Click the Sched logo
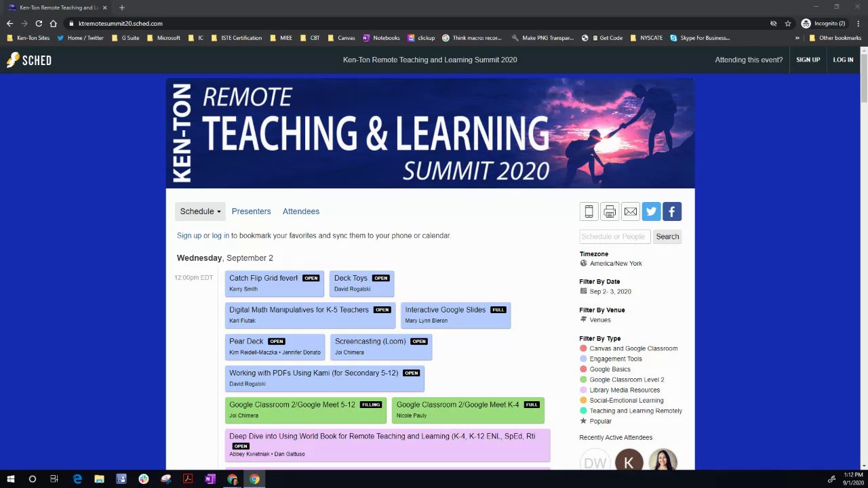This screenshot has height=488, width=868. point(29,60)
